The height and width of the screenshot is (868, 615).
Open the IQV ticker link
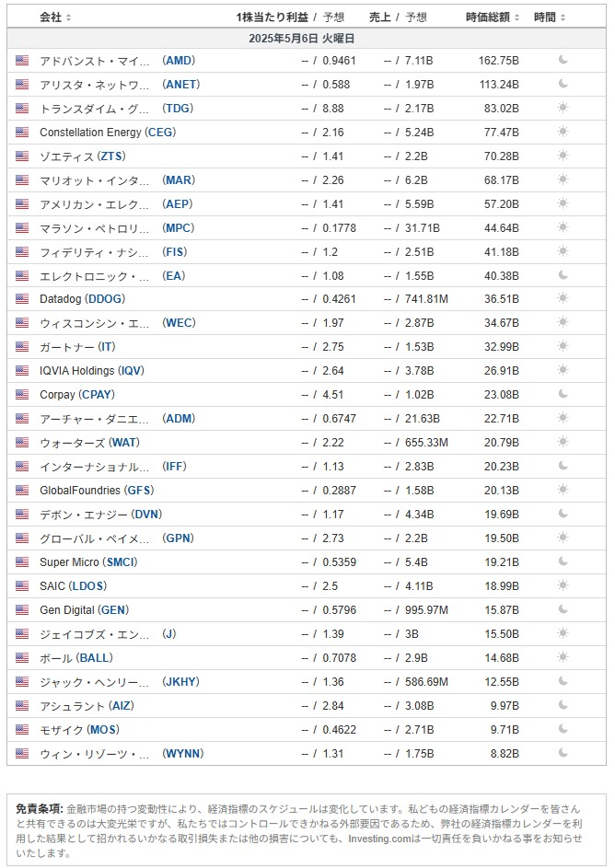131,370
